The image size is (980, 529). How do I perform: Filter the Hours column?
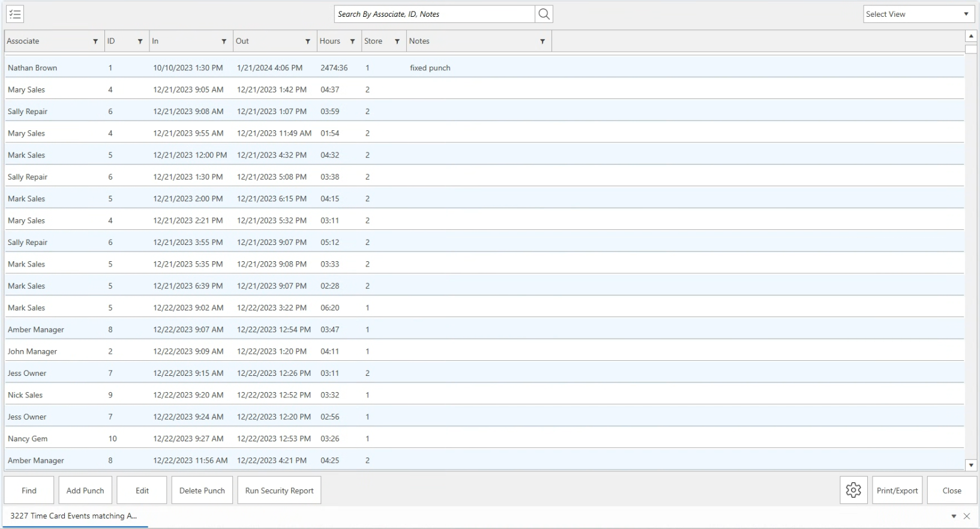[x=352, y=41]
